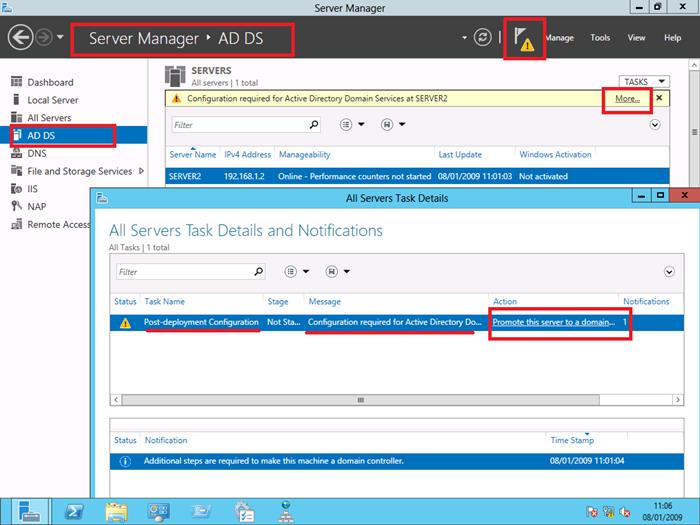Viewport: 700px width, 525px height.
Task: Click the horizontal scrollbar in task list
Action: 361,400
